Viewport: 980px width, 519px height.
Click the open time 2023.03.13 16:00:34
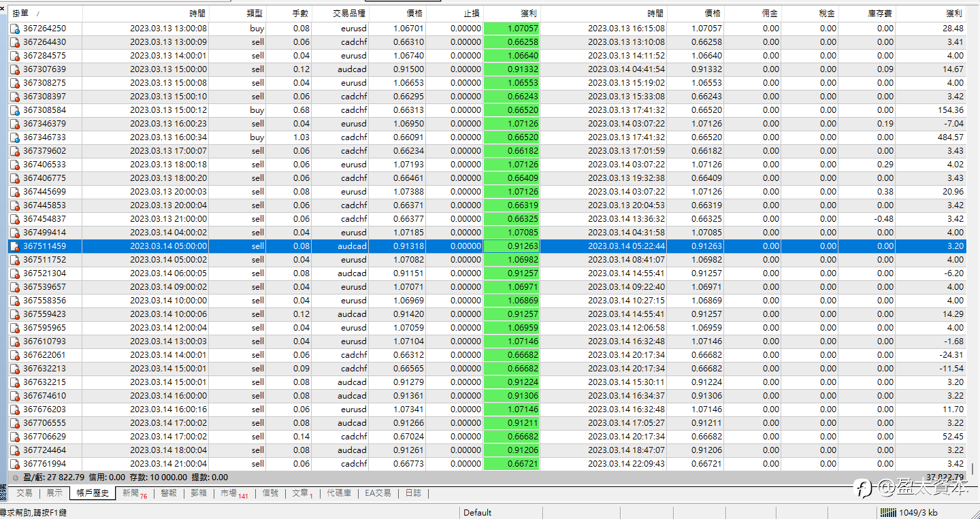(168, 137)
